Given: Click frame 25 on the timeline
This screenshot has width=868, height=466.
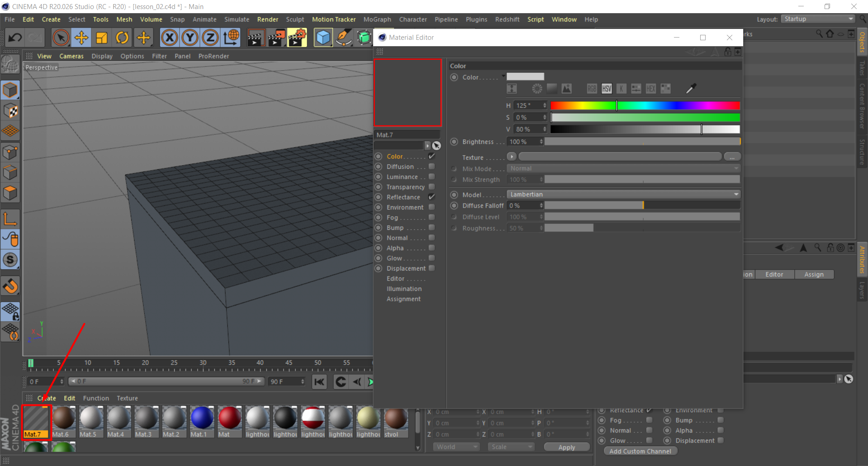Looking at the screenshot, I should click(x=174, y=364).
